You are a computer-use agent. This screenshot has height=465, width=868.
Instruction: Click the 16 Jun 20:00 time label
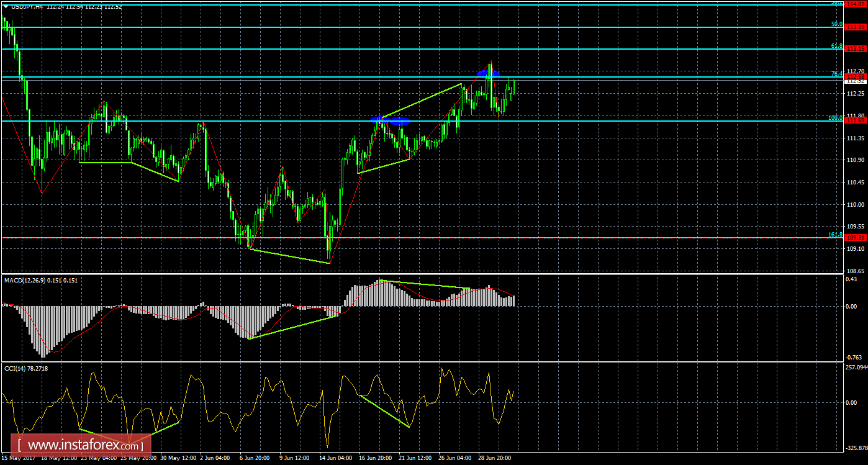[x=376, y=459]
